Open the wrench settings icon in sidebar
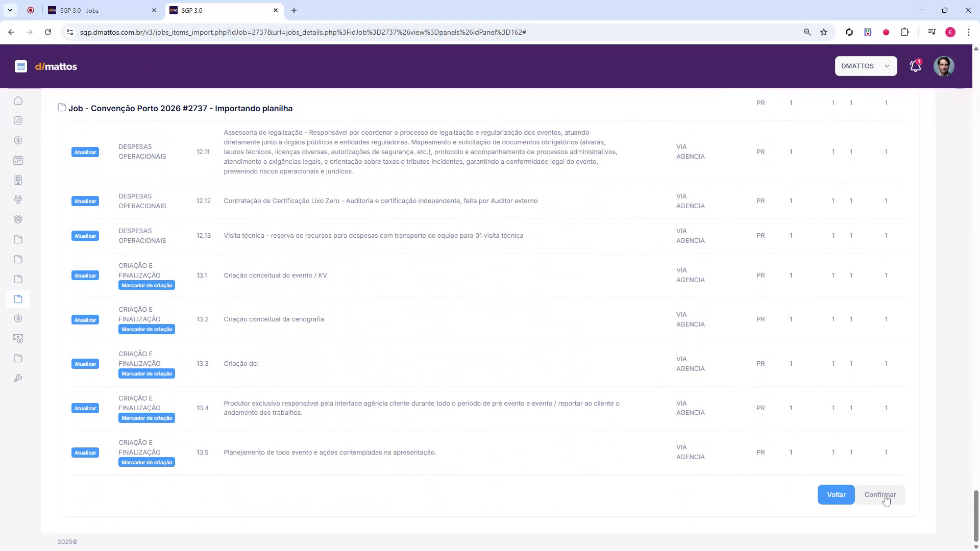 click(x=18, y=378)
